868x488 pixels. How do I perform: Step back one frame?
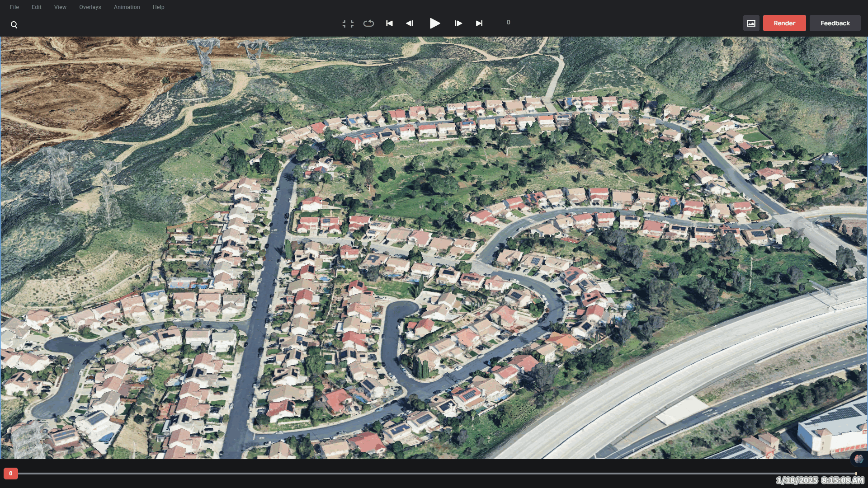click(410, 23)
